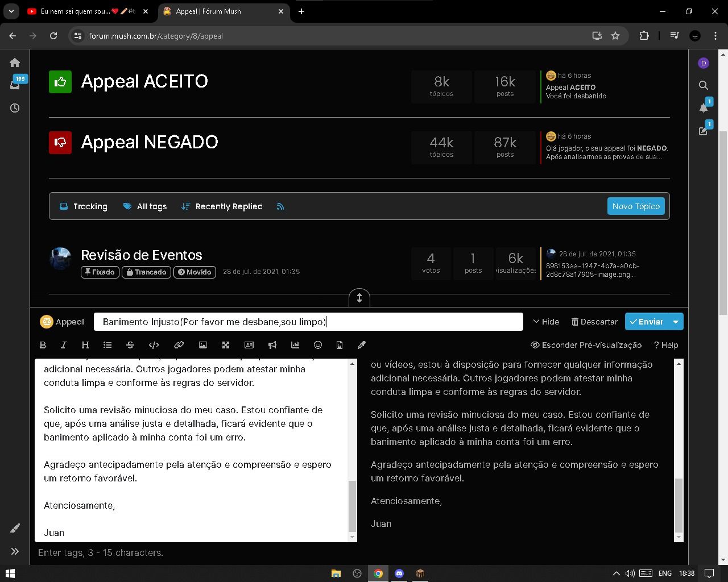Insert a poll with chart icon
Screen dimensions: 728x582
click(295, 345)
